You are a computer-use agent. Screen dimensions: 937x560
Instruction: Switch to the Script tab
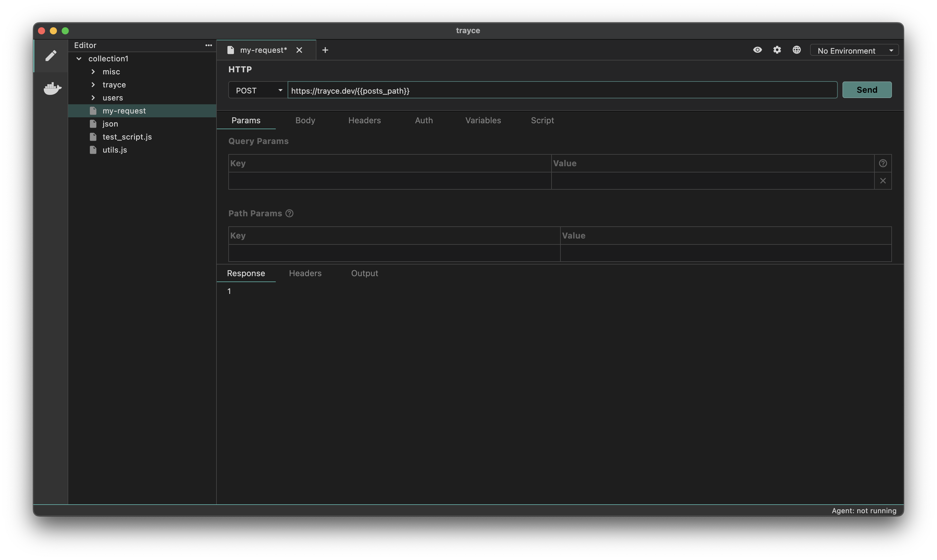click(x=542, y=120)
